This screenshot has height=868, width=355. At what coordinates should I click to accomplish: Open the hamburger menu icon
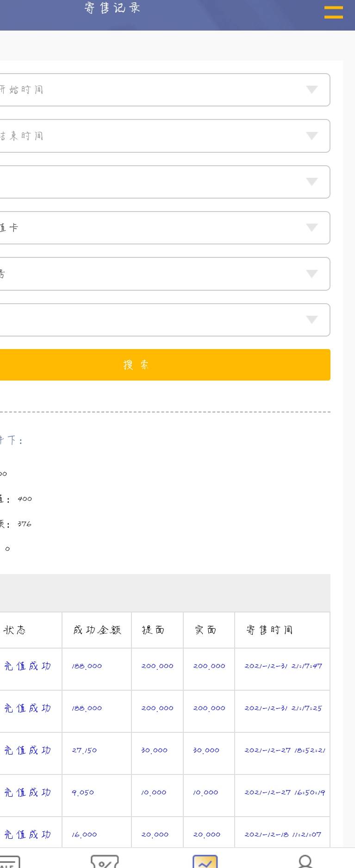point(333,12)
